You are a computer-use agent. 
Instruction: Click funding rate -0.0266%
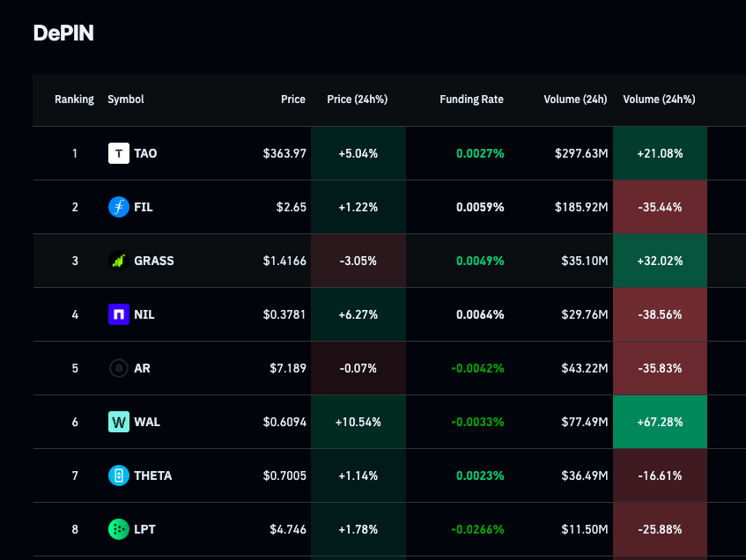point(477,529)
